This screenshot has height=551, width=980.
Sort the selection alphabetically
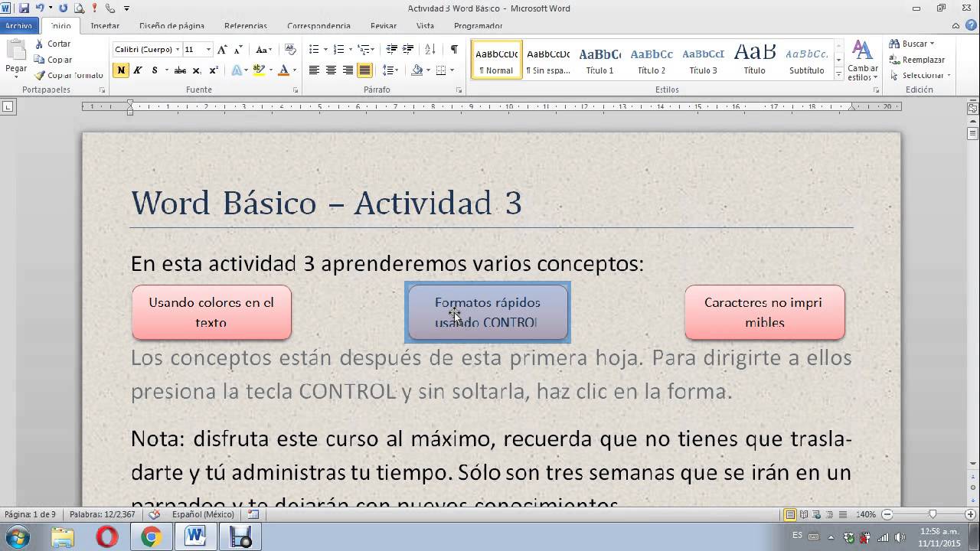coord(432,50)
